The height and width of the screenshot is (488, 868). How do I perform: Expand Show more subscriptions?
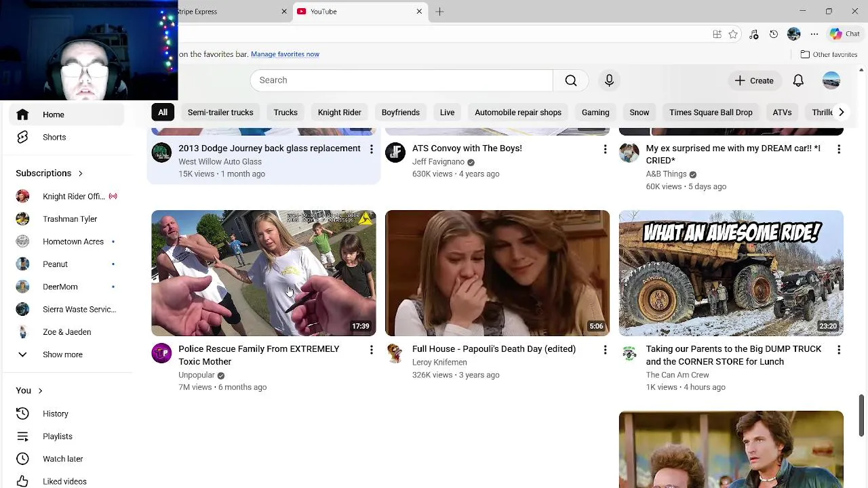tap(66, 354)
